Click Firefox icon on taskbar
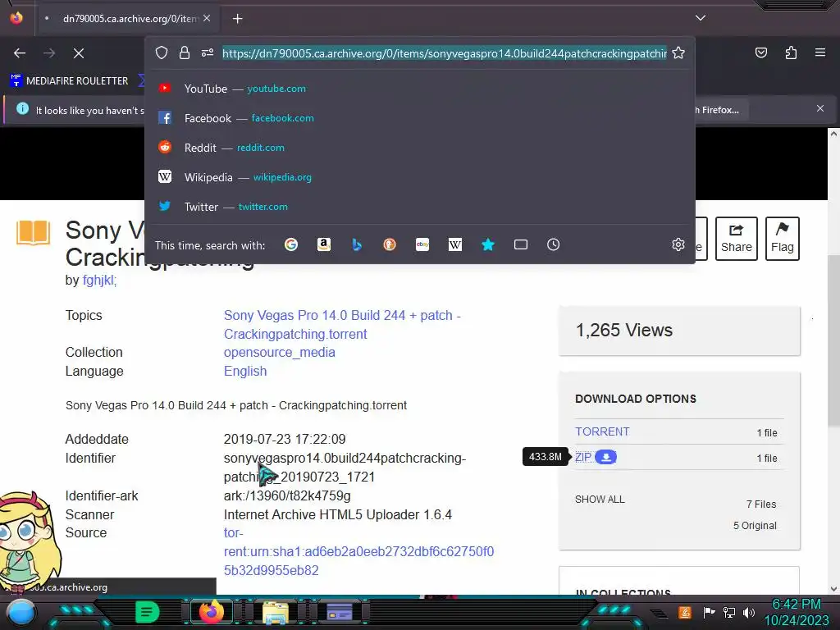This screenshot has height=630, width=840. point(211,612)
